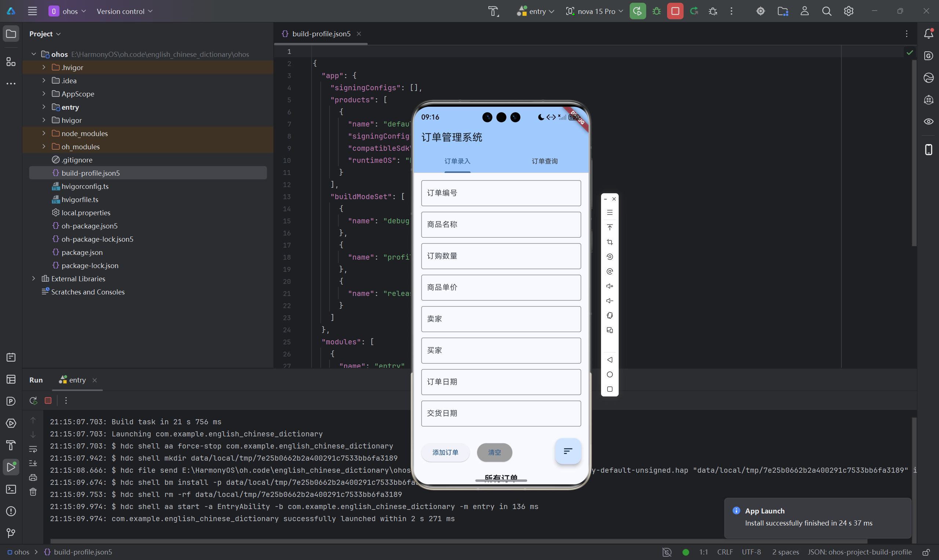The image size is (939, 560).
Task: Open the Version control dropdown
Action: (x=124, y=11)
